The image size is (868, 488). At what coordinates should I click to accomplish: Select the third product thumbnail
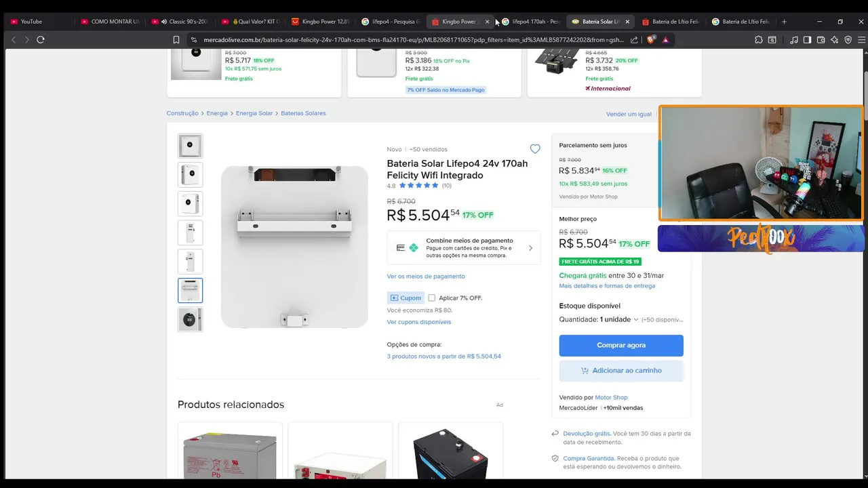(x=191, y=203)
